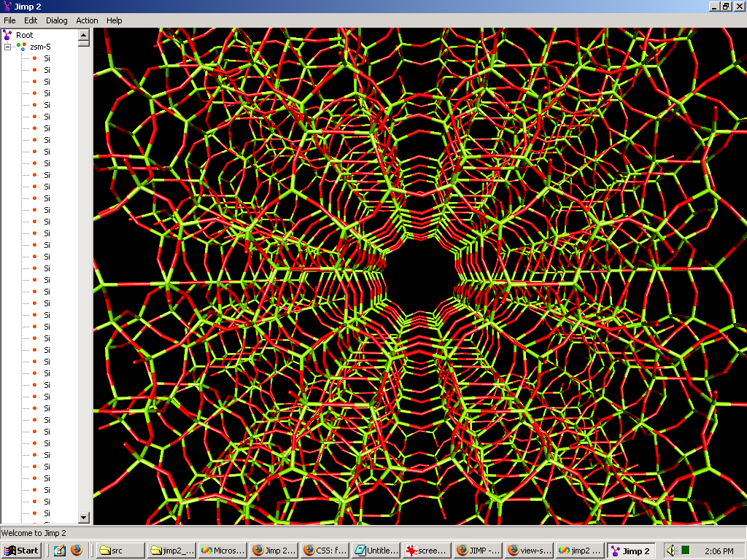Open the Edit menu
The width and height of the screenshot is (747, 560).
coord(31,20)
